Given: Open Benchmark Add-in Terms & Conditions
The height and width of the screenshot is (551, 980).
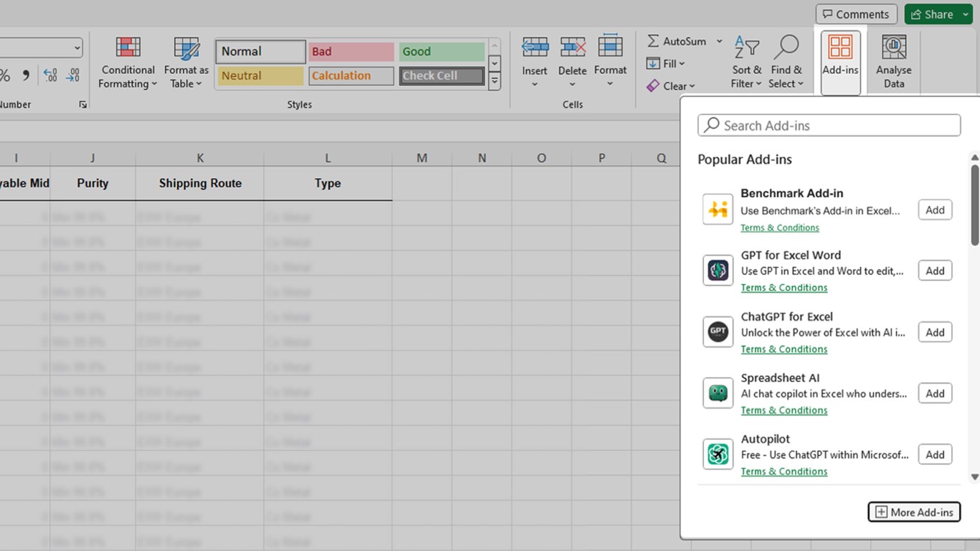Looking at the screenshot, I should (780, 227).
